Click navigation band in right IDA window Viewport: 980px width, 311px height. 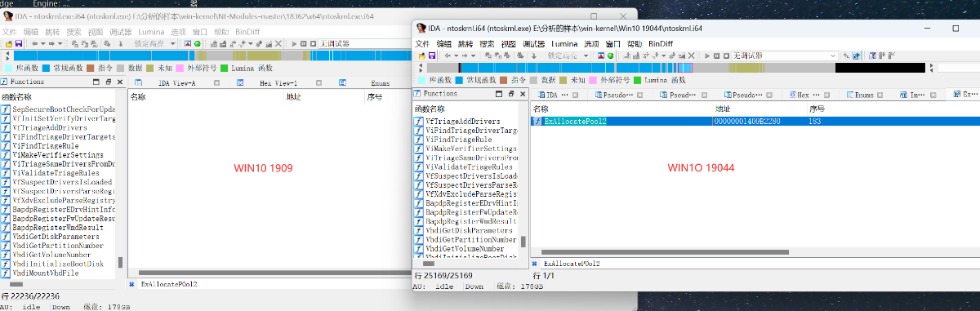tap(676, 68)
